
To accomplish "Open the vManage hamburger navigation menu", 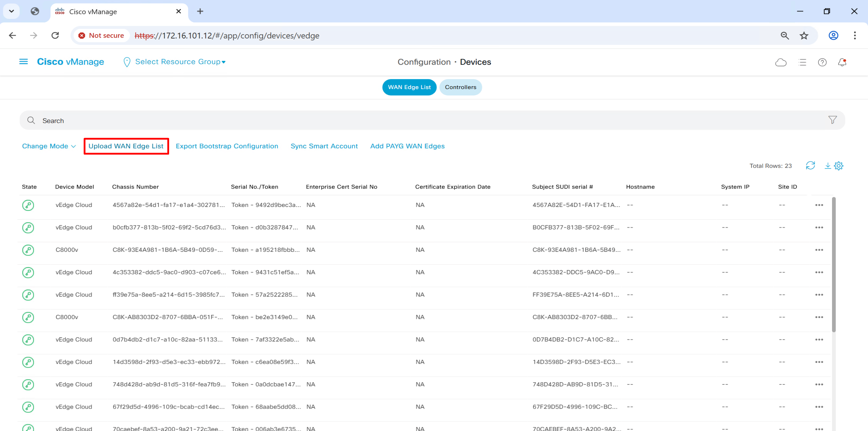I will [23, 62].
